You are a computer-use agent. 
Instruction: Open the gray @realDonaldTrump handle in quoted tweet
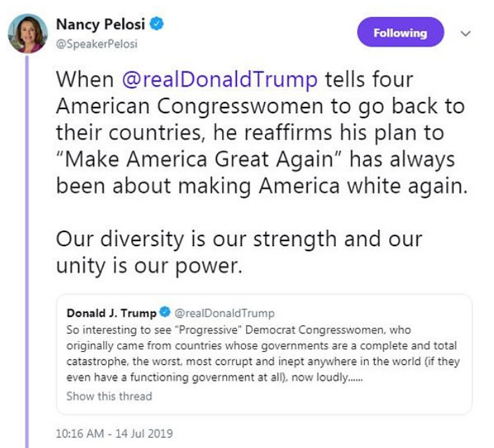(223, 313)
